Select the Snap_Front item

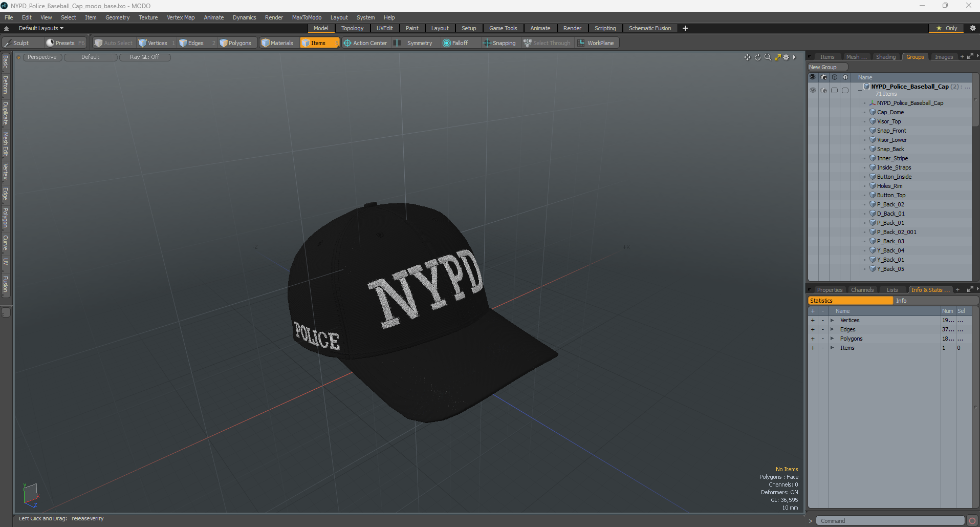[x=891, y=131]
